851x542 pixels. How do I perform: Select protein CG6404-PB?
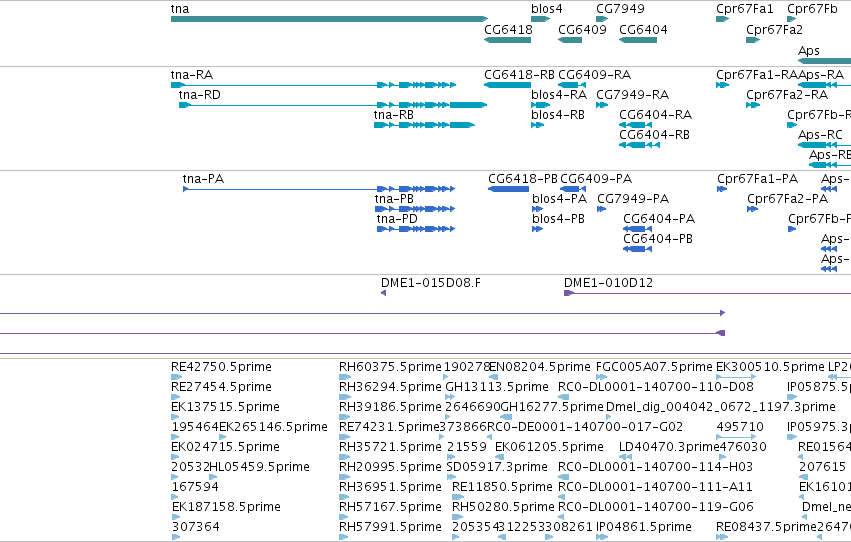click(x=638, y=250)
